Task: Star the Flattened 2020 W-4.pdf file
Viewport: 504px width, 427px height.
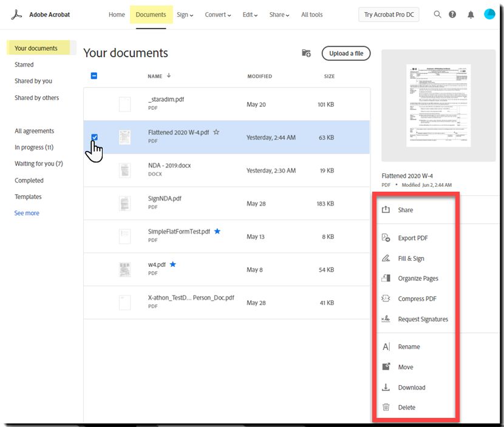Action: click(x=216, y=132)
